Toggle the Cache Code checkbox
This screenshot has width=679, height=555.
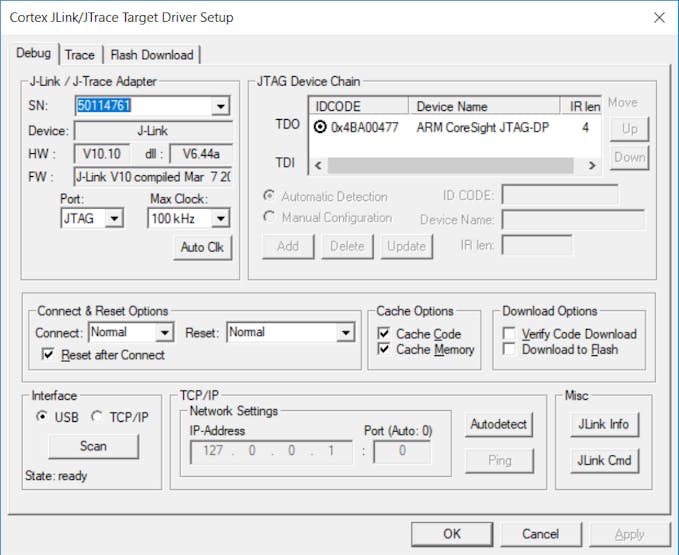(384, 333)
